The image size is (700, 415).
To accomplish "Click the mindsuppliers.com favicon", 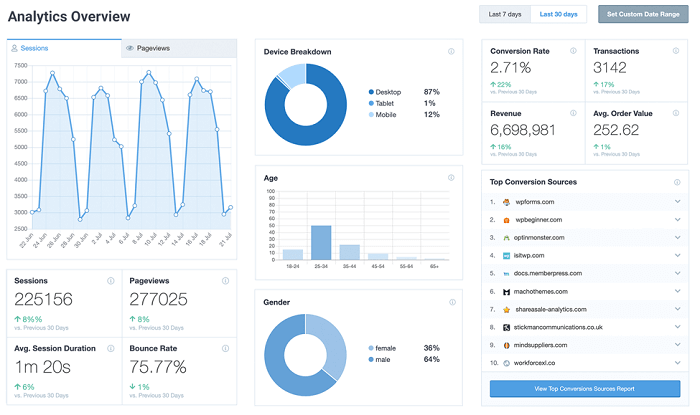I will (506, 345).
